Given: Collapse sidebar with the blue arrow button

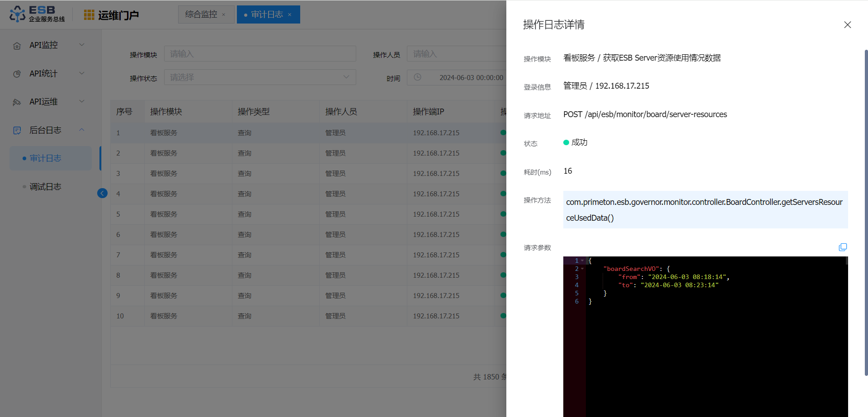Looking at the screenshot, I should click(x=102, y=194).
